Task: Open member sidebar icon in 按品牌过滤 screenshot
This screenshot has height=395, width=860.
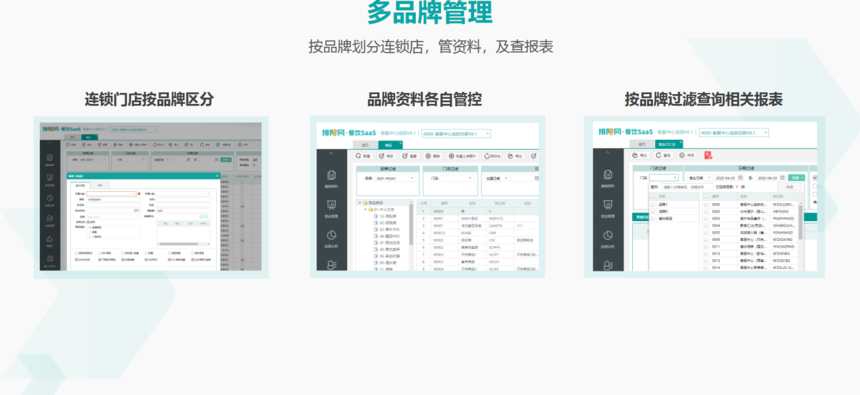Action: [x=608, y=266]
